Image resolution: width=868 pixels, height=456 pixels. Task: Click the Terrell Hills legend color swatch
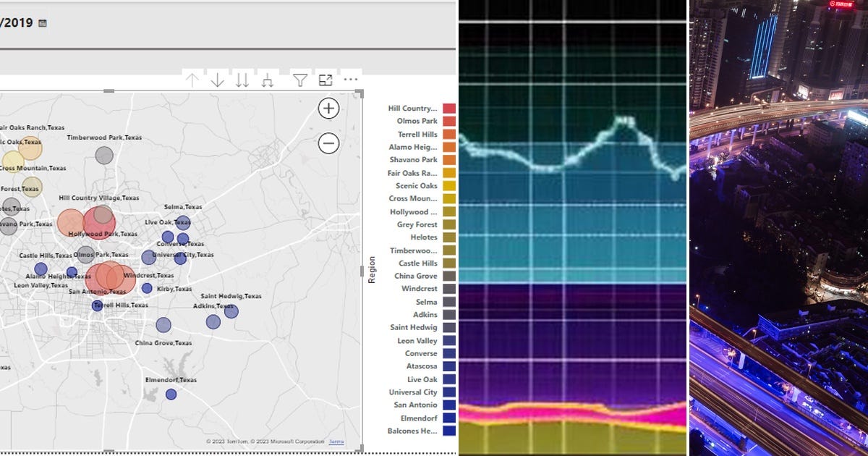pos(449,135)
